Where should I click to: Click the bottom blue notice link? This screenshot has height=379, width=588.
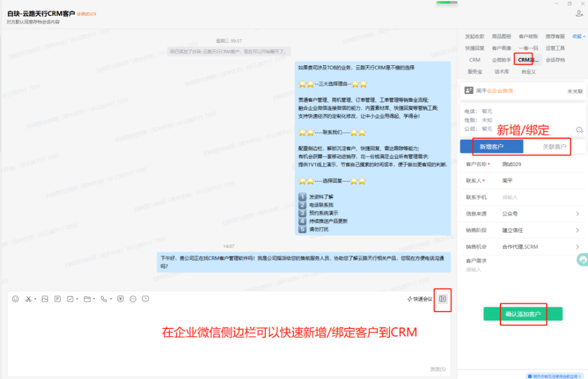(554, 376)
